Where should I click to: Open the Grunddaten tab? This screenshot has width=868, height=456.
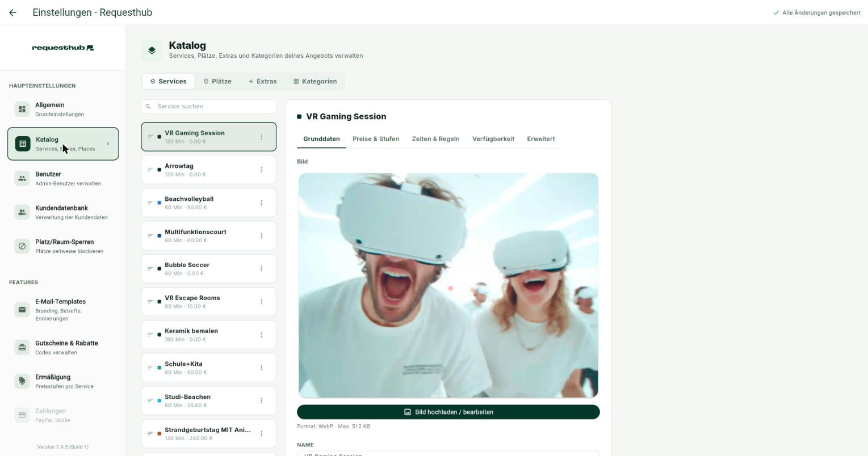point(321,139)
